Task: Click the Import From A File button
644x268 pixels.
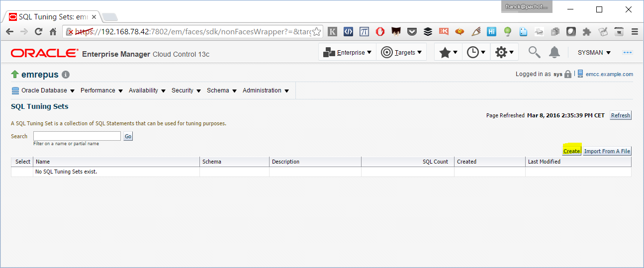Action: [x=607, y=151]
